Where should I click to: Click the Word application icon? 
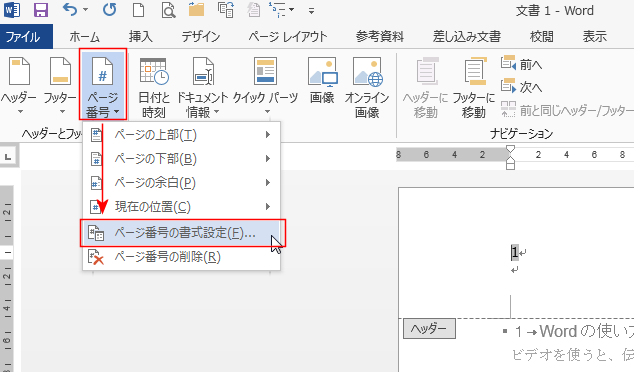(x=12, y=10)
